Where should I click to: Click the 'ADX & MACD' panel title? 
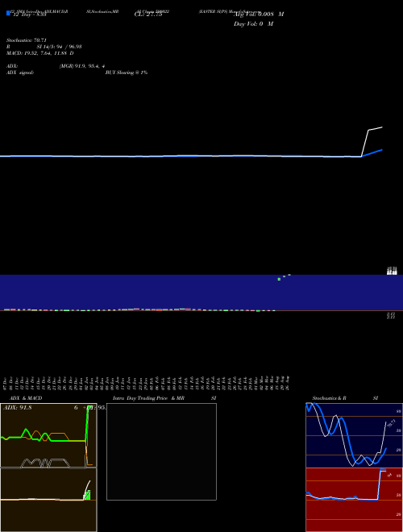coord(26,398)
